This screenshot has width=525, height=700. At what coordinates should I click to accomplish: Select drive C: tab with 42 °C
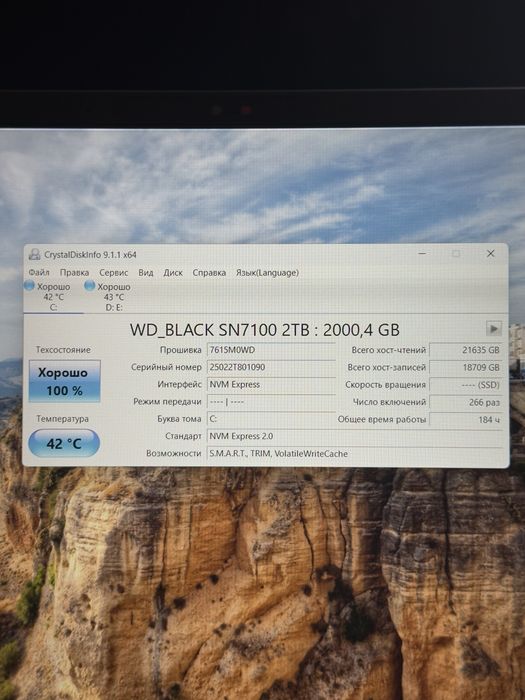point(53,297)
